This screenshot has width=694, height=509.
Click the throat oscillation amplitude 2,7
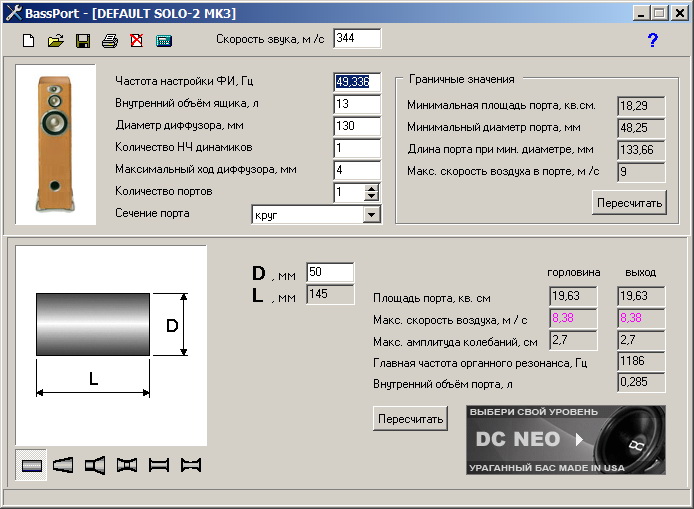[573, 340]
